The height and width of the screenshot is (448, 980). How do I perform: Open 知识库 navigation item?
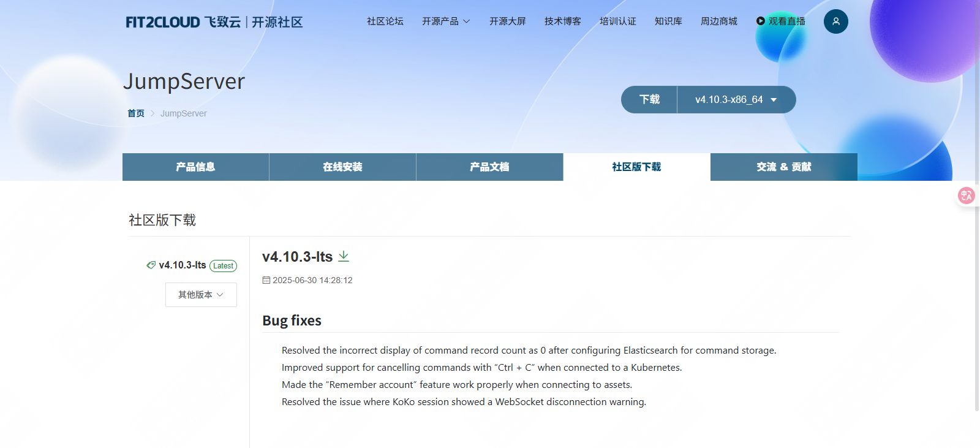668,21
